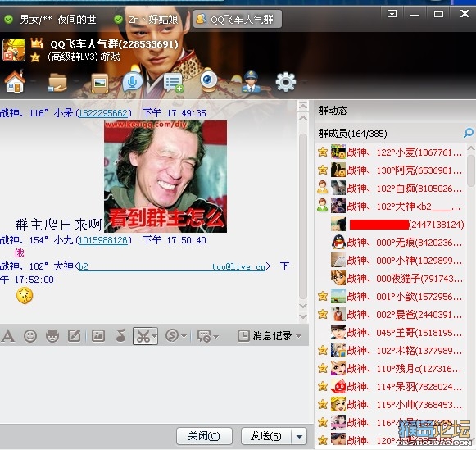Image resolution: width=476 pixels, height=450 pixels.
Task: Click the 关闭(C) button
Action: click(204, 436)
